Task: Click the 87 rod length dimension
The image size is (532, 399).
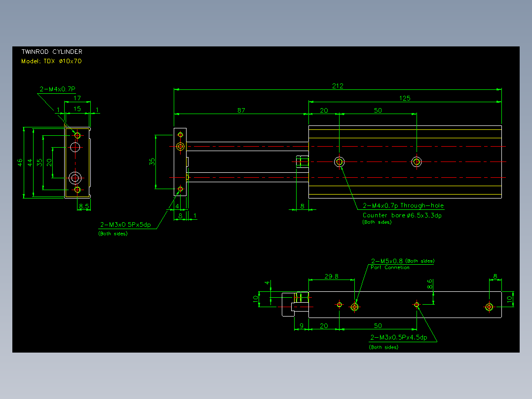Action: 241,110
